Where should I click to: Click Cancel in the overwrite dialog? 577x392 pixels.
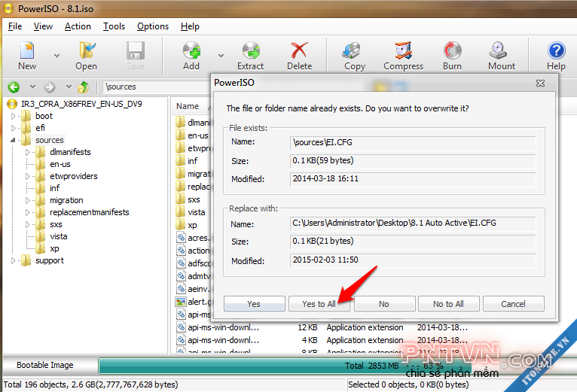coord(513,304)
